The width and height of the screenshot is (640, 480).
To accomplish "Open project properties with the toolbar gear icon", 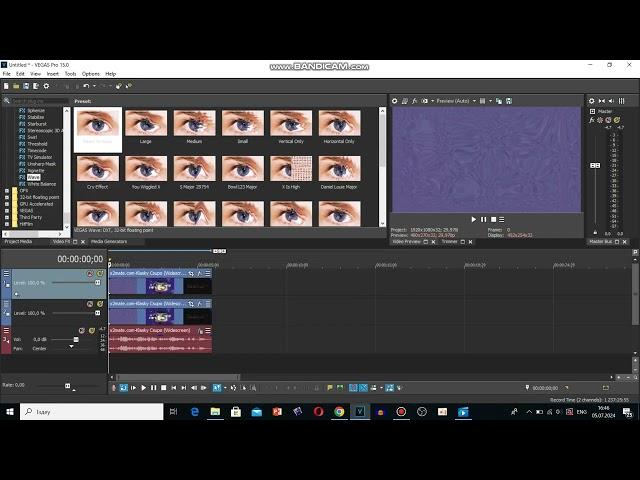I will pos(47,86).
